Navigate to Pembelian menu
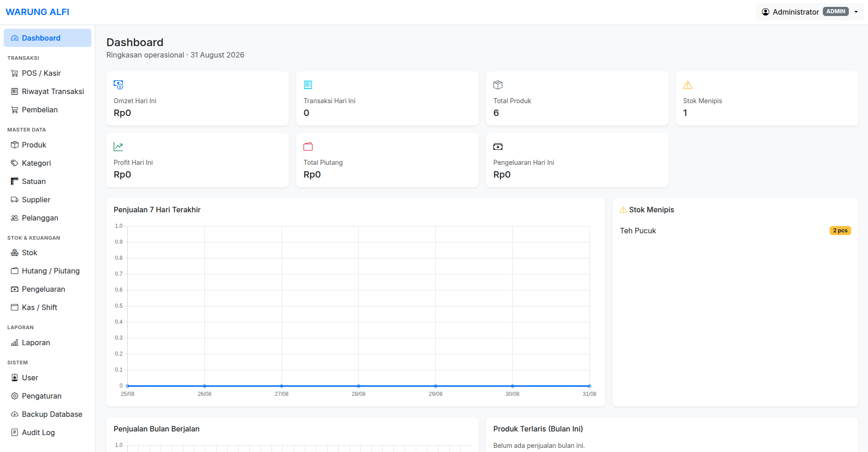868x452 pixels. 47,110
